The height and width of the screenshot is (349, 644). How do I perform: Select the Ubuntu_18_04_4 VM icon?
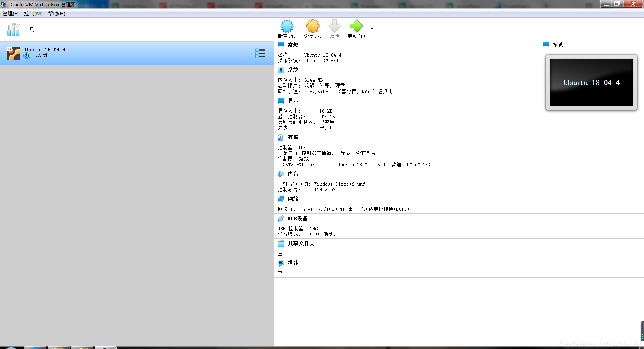coord(13,53)
